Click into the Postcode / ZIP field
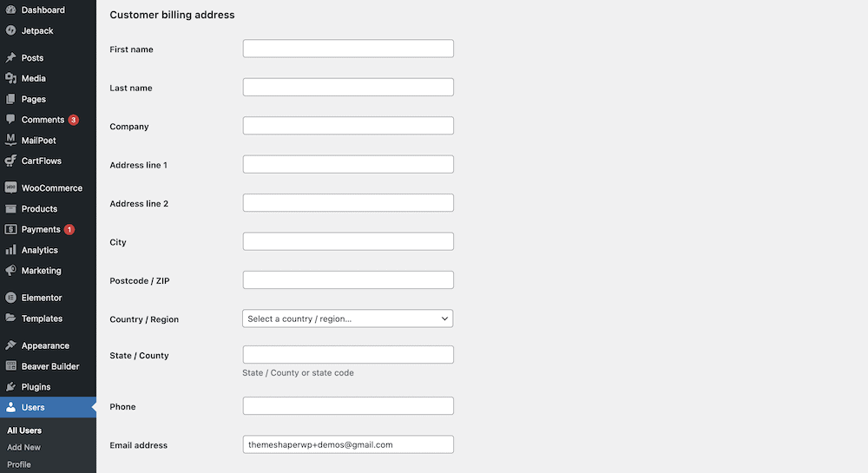868x473 pixels. (348, 280)
